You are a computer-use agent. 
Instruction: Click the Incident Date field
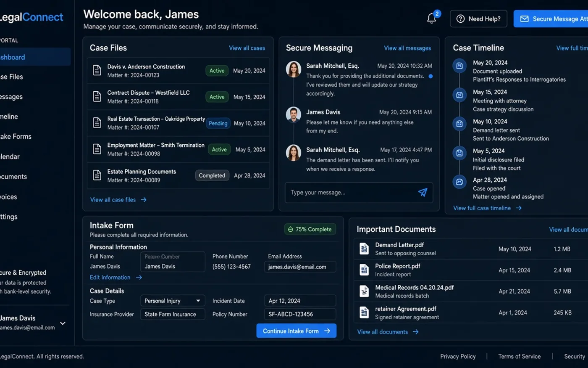click(x=300, y=301)
